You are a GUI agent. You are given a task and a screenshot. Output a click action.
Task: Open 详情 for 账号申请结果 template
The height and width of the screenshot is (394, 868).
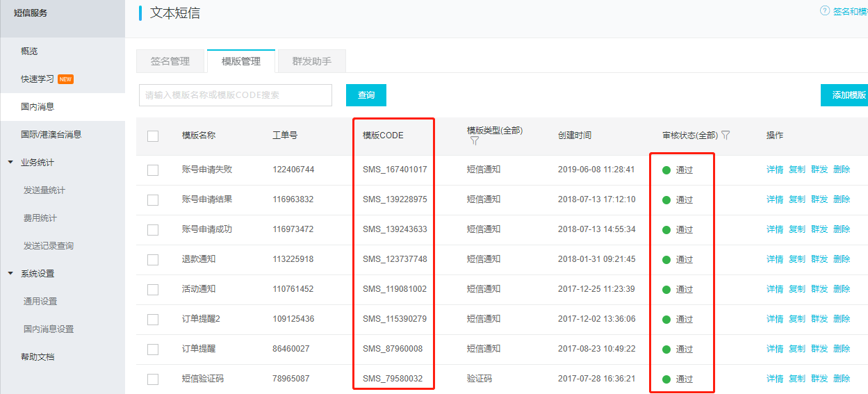tap(774, 199)
